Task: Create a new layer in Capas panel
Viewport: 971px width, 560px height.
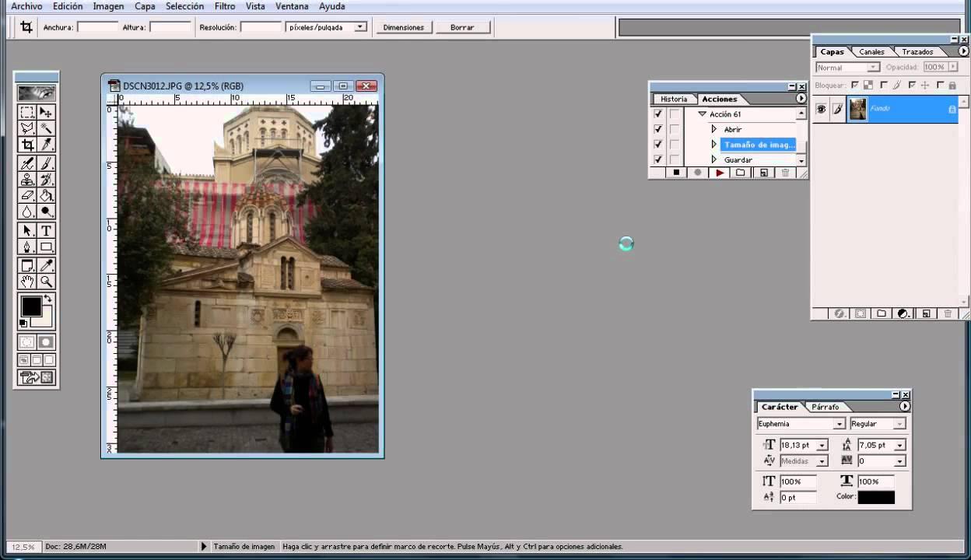Action: [926, 313]
